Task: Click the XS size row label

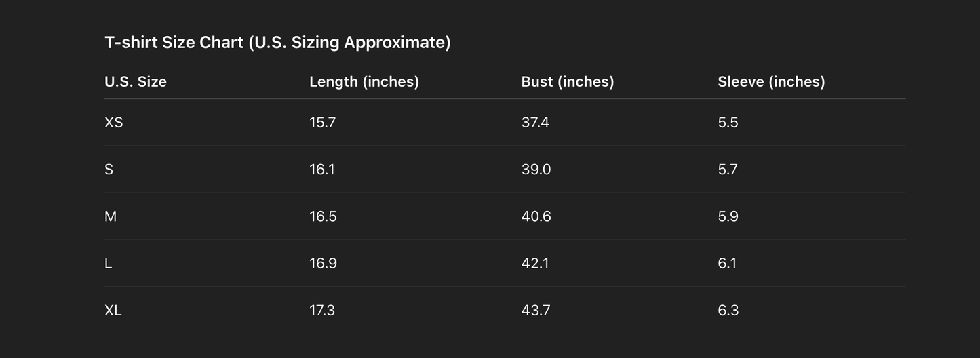Action: [114, 123]
